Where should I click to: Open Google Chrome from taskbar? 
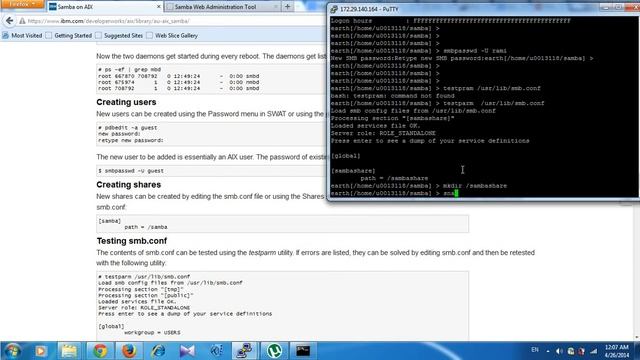click(100, 351)
